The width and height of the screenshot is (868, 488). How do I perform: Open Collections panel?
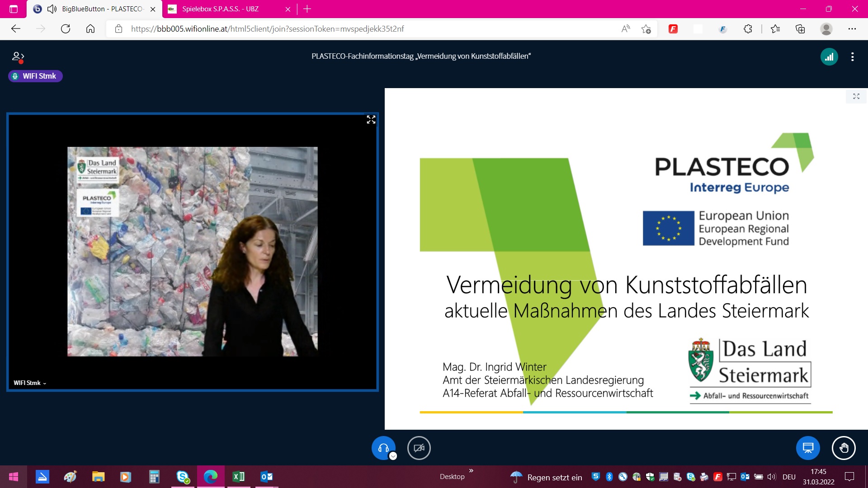[800, 29]
